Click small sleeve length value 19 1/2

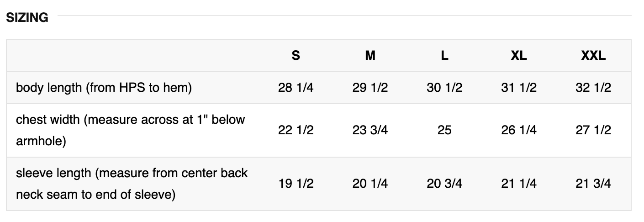(x=296, y=184)
